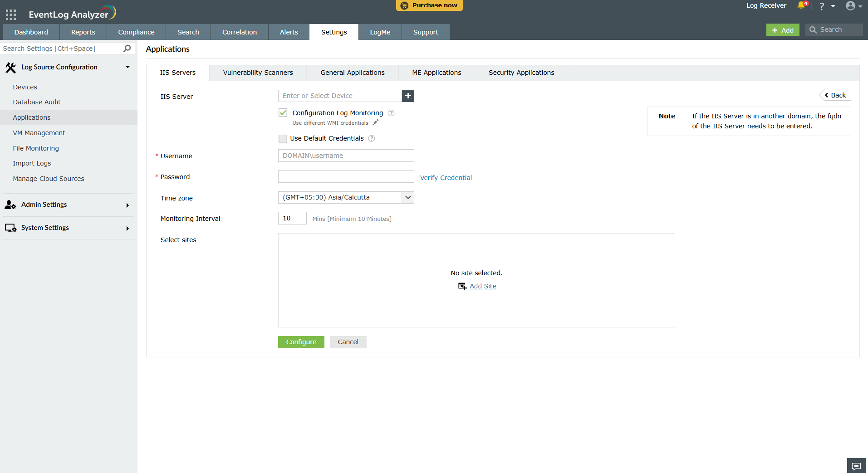Edit different WMI credentials pencil icon
The width and height of the screenshot is (868, 473).
tap(375, 122)
